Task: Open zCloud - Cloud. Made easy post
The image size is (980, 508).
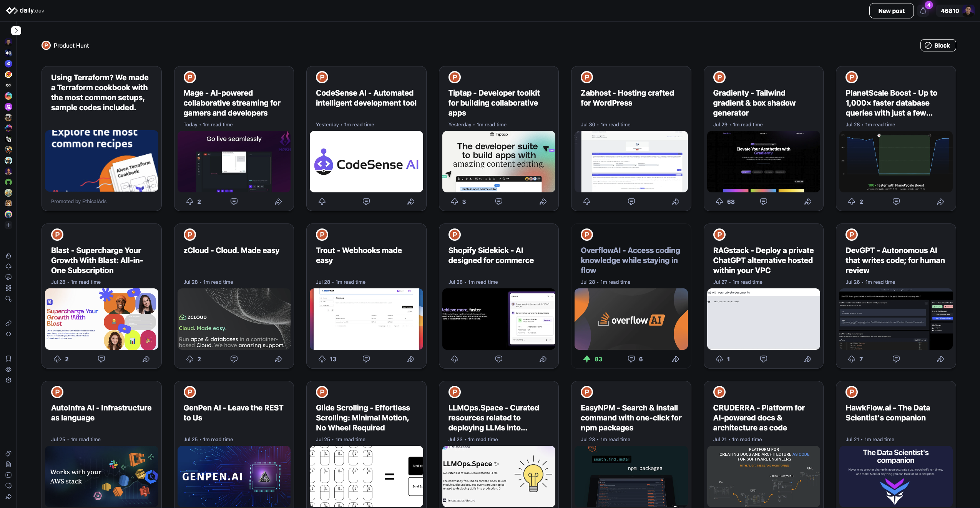Action: (231, 250)
